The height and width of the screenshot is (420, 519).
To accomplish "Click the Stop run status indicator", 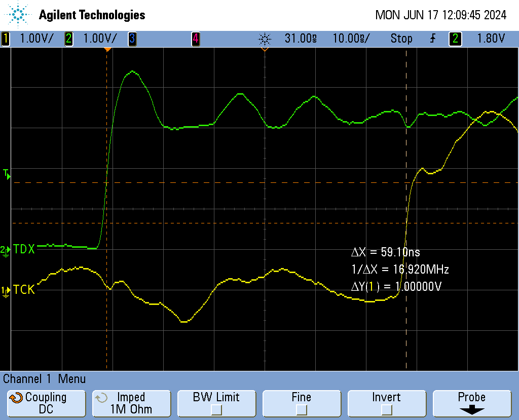I will pos(401,39).
